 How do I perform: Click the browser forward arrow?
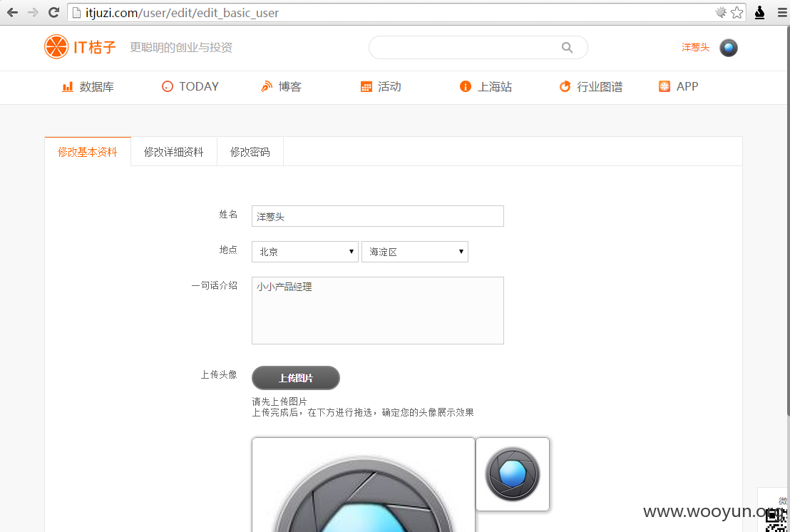(34, 13)
